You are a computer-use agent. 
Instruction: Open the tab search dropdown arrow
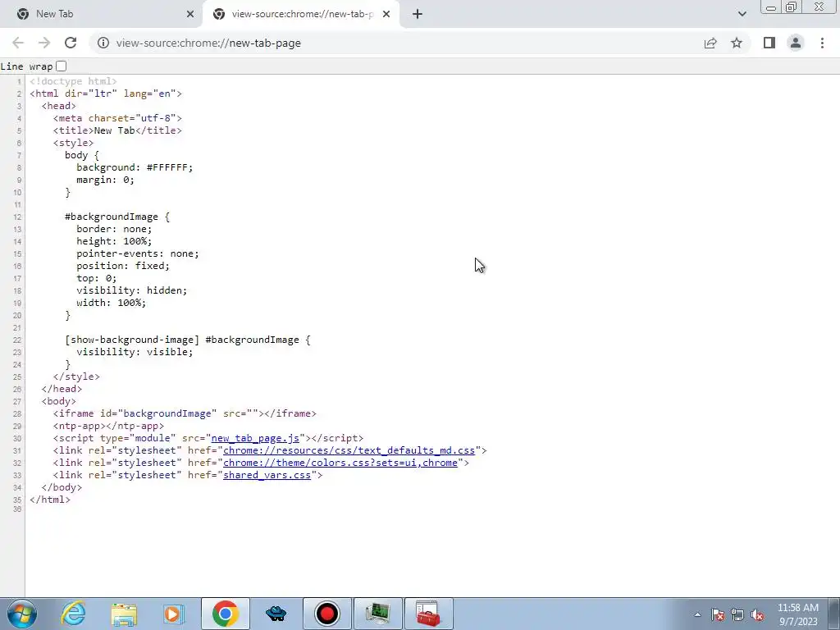(x=742, y=14)
